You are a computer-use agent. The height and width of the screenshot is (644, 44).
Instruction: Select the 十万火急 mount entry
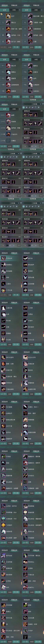[11, 290]
